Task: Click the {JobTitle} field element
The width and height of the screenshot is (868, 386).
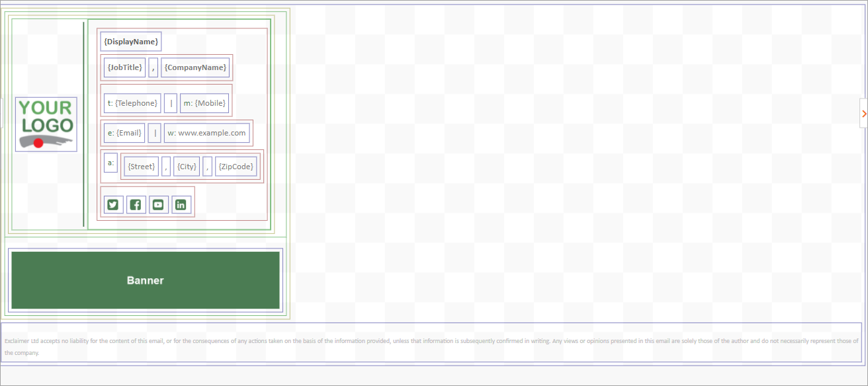Action: click(124, 67)
